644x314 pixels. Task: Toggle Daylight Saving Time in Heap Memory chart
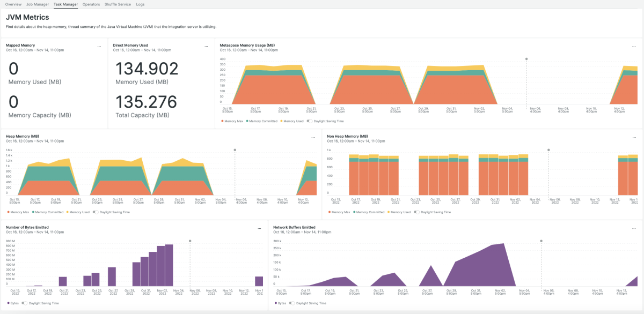point(96,212)
